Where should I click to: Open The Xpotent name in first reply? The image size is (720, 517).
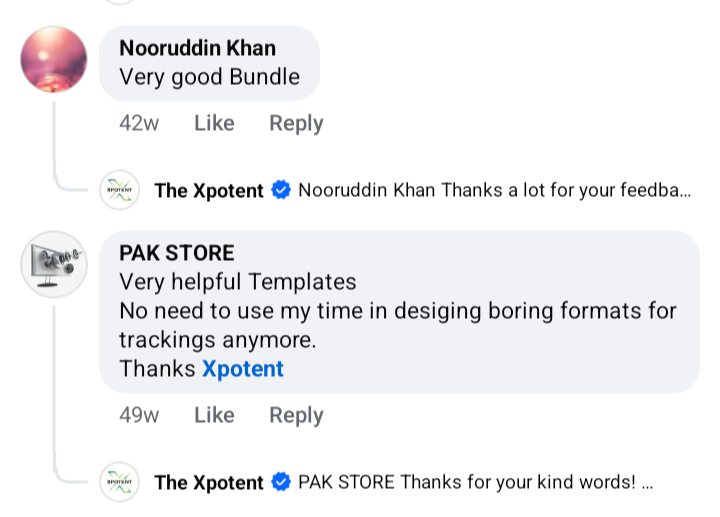(209, 190)
